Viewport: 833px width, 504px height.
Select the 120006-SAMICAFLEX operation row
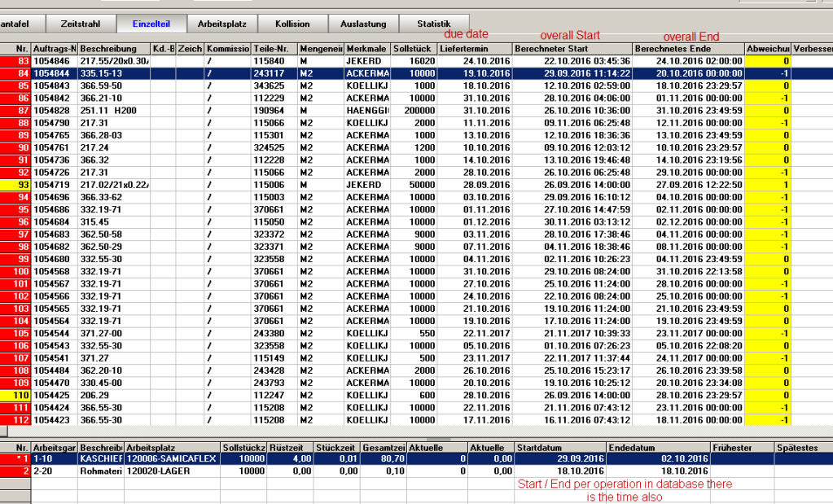tap(171, 459)
